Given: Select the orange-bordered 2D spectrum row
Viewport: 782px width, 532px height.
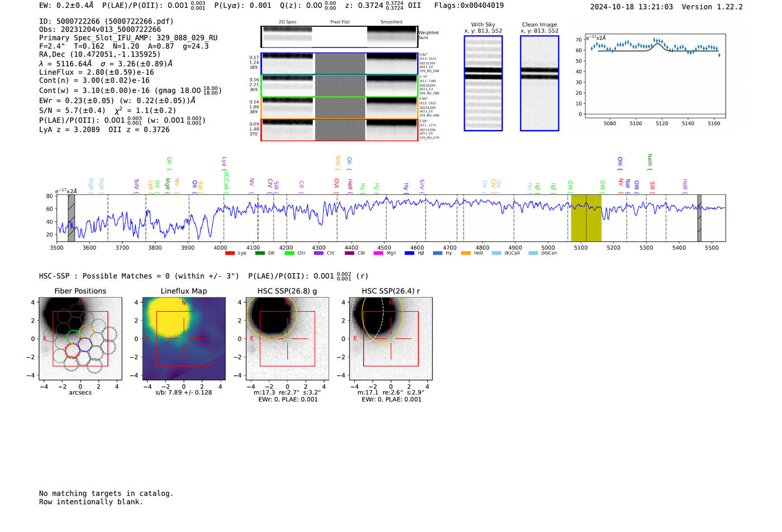Looking at the screenshot, I should coord(339,108).
